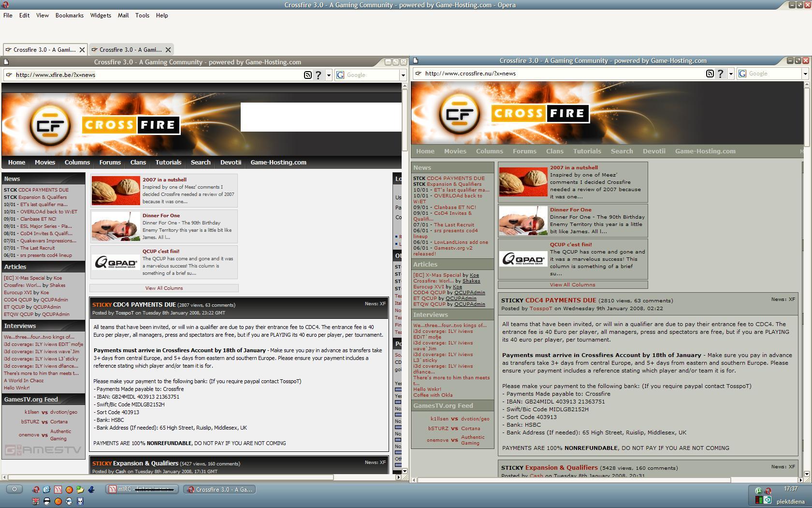The image size is (812, 508).
Task: Click the orange D quick launch icon
Action: click(x=69, y=490)
